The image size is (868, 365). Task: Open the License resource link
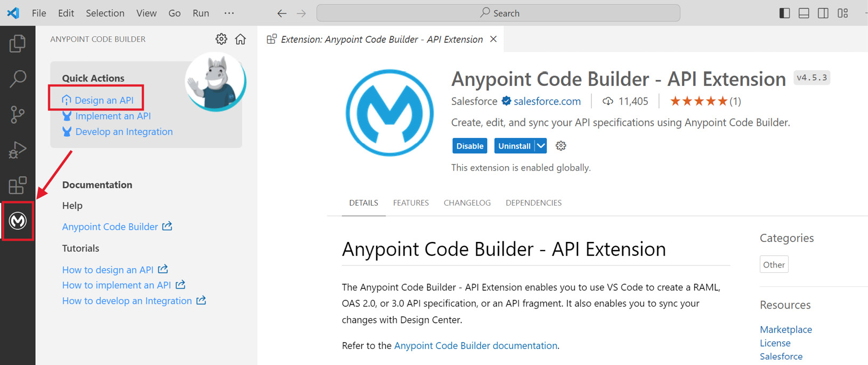click(775, 343)
